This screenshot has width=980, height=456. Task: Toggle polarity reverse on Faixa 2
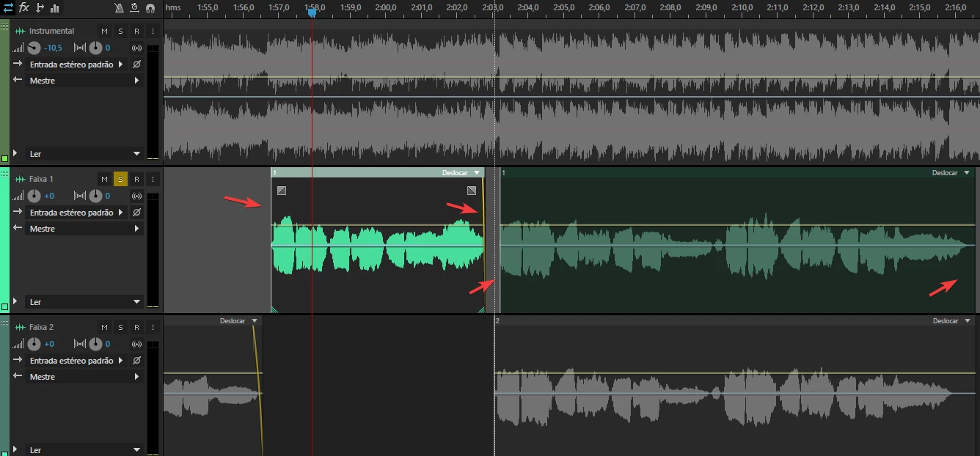point(136,361)
